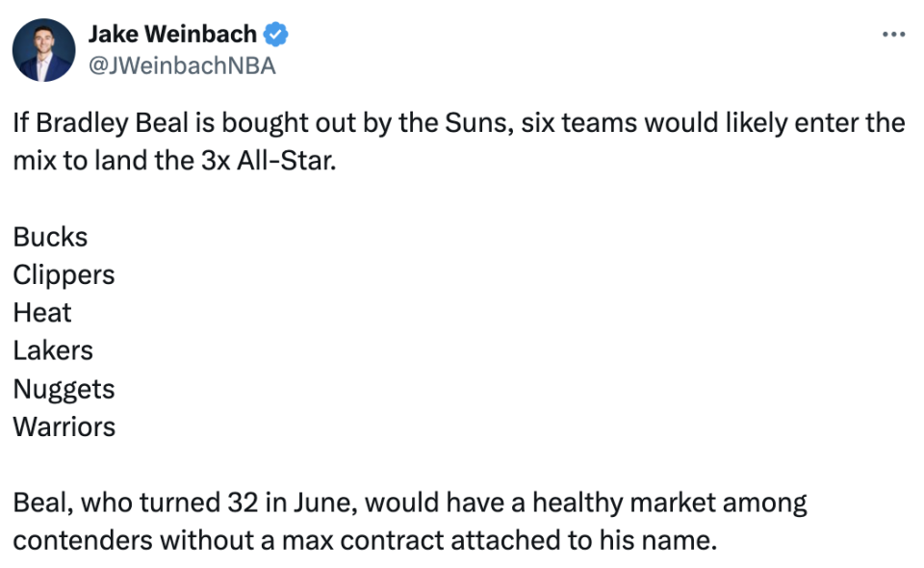Screen dimensions: 924x568
Task: Click the word contenders in last line
Action: coord(83,540)
